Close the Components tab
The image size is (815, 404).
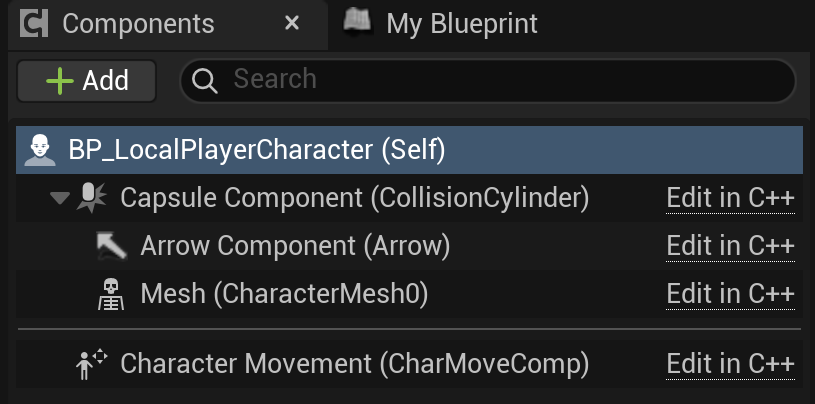[292, 23]
